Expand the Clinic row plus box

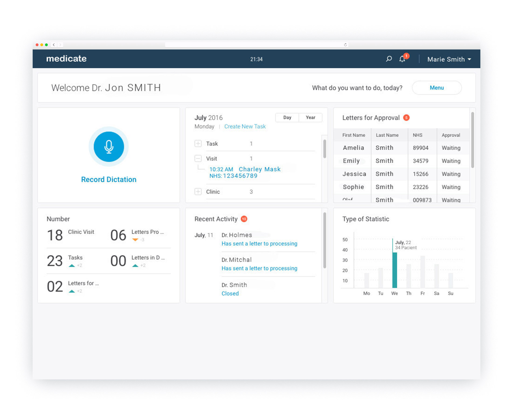(198, 192)
